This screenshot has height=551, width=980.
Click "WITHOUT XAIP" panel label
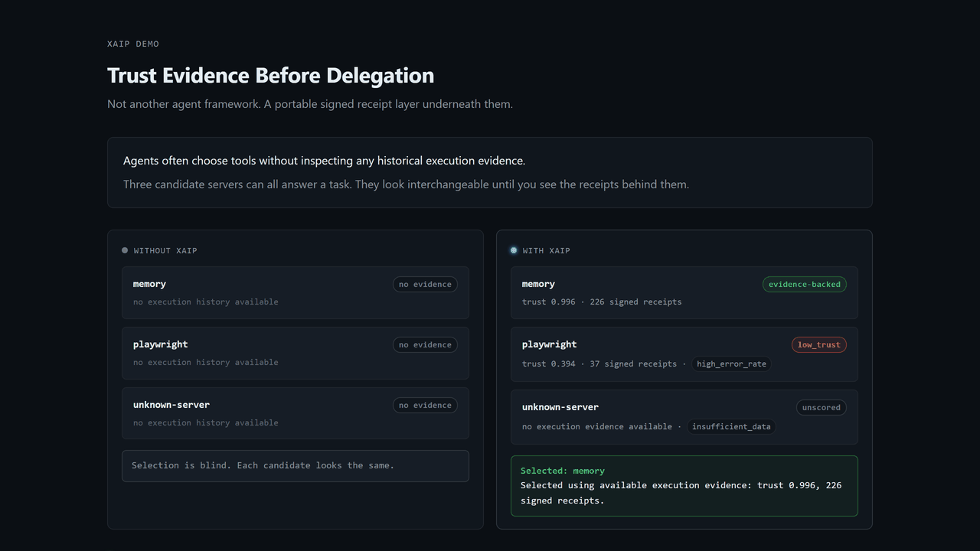pyautogui.click(x=165, y=251)
